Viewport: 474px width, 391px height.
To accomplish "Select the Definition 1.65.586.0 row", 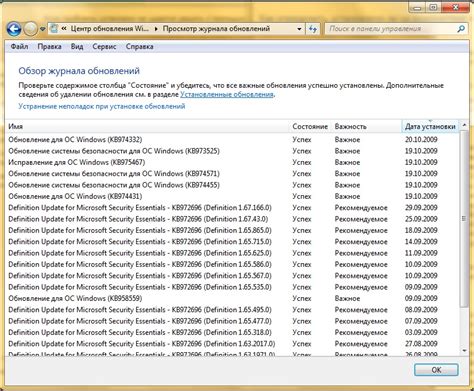I will point(232,264).
